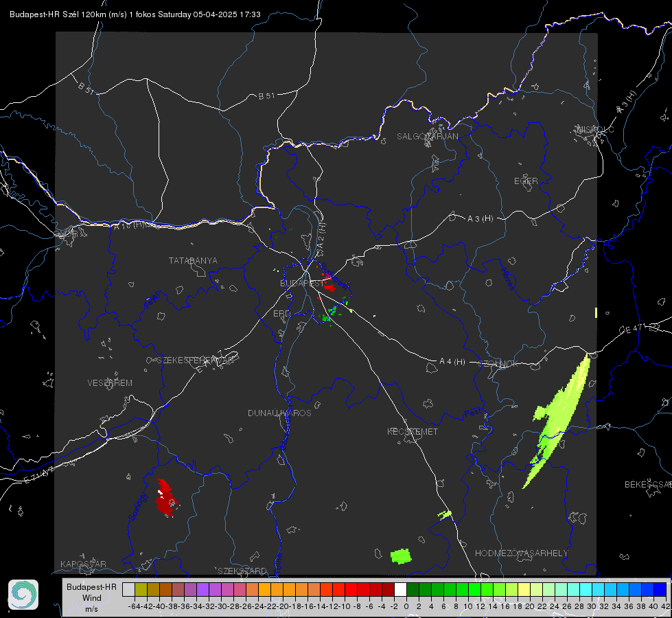The image size is (672, 618).
Task: Click the EGER city label
Action: pyautogui.click(x=526, y=181)
